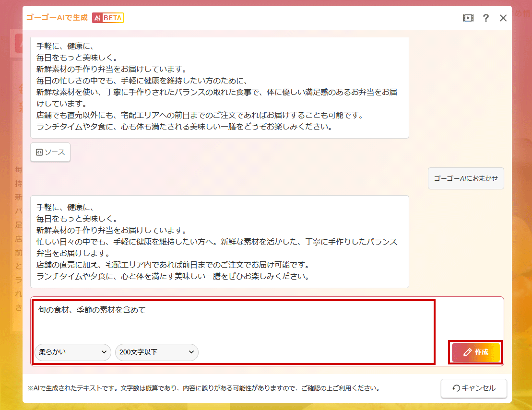
Task: Click the ゴーゴーAIで生成 dialog title
Action: (57, 18)
